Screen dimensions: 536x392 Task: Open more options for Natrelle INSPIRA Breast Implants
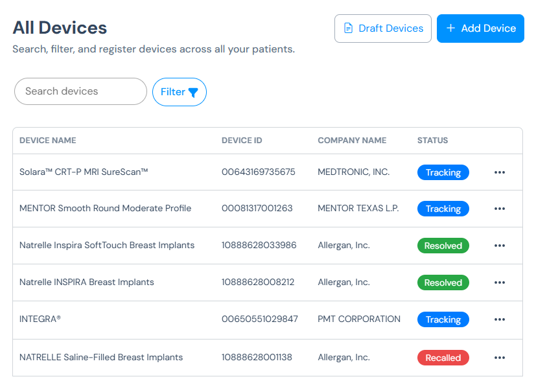pos(500,282)
